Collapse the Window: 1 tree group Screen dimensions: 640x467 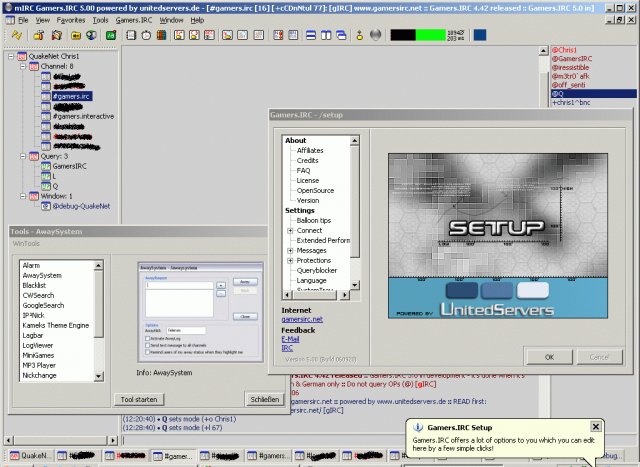[x=23, y=196]
